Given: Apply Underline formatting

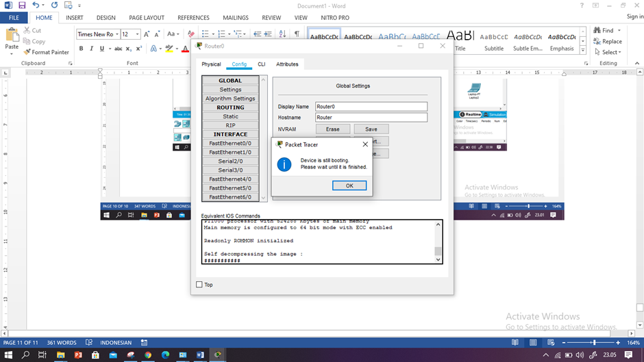Looking at the screenshot, I should click(102, 49).
